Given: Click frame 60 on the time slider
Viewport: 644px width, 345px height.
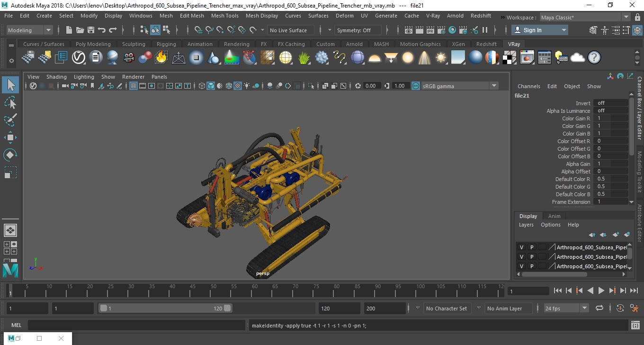Looking at the screenshot, I should 254,291.
